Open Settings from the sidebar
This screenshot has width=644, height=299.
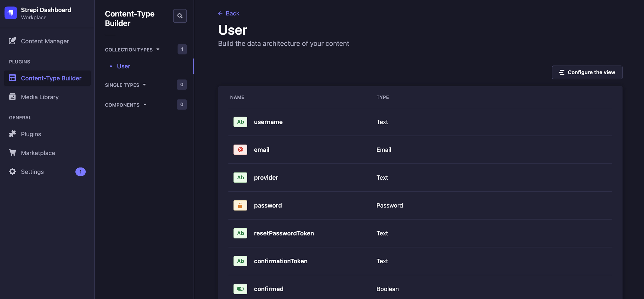32,172
